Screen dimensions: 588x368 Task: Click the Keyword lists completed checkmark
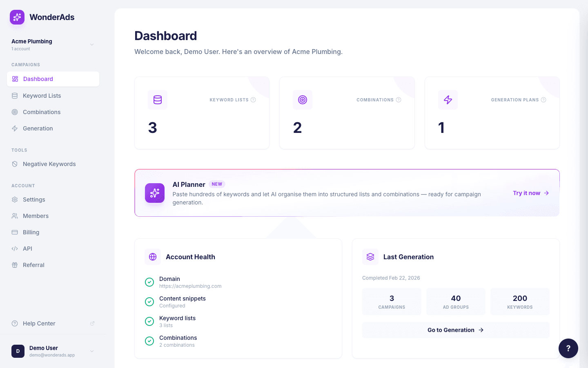click(x=149, y=321)
